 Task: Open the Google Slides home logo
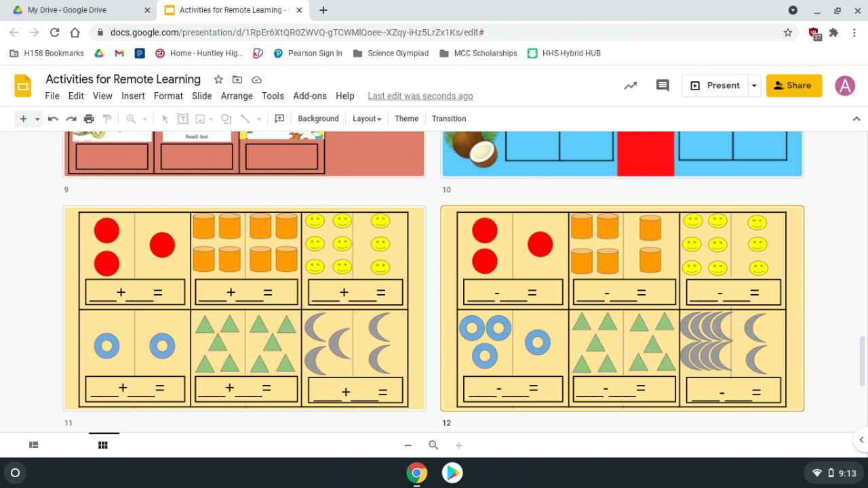23,86
